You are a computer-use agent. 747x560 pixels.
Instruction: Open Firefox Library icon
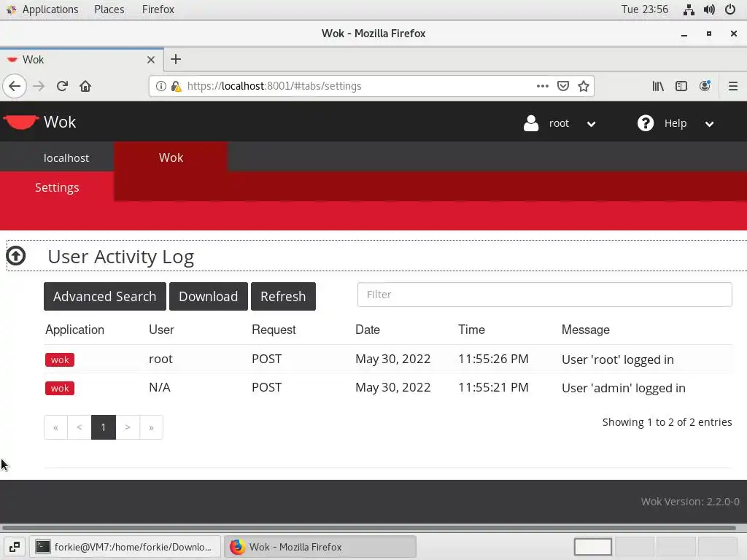(658, 86)
